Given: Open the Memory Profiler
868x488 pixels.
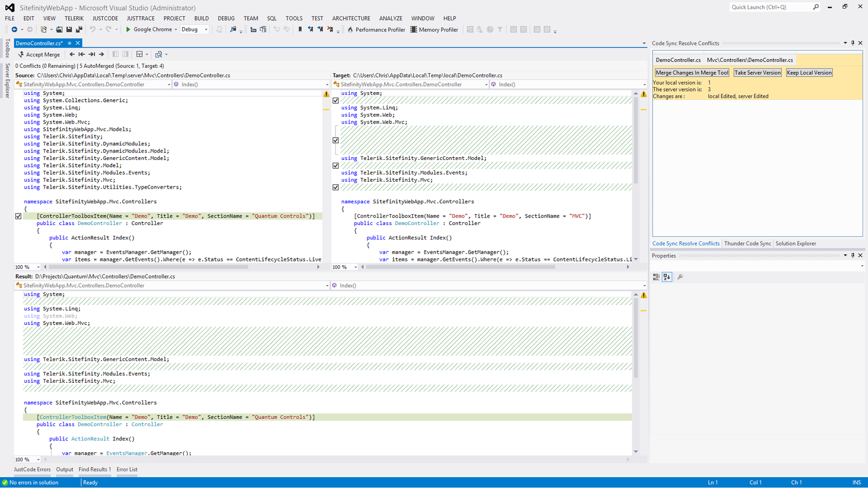Looking at the screenshot, I should (434, 29).
